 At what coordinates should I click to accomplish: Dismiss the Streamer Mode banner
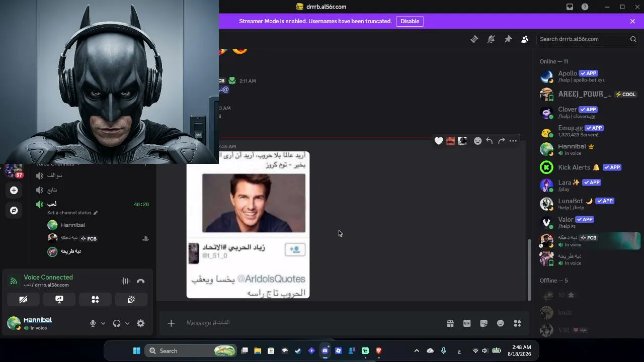(x=632, y=21)
